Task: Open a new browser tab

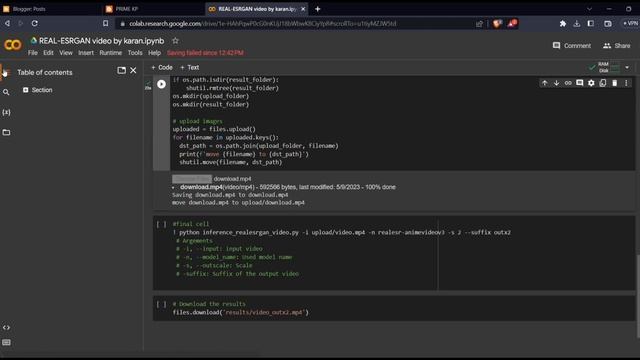Action: [x=318, y=9]
